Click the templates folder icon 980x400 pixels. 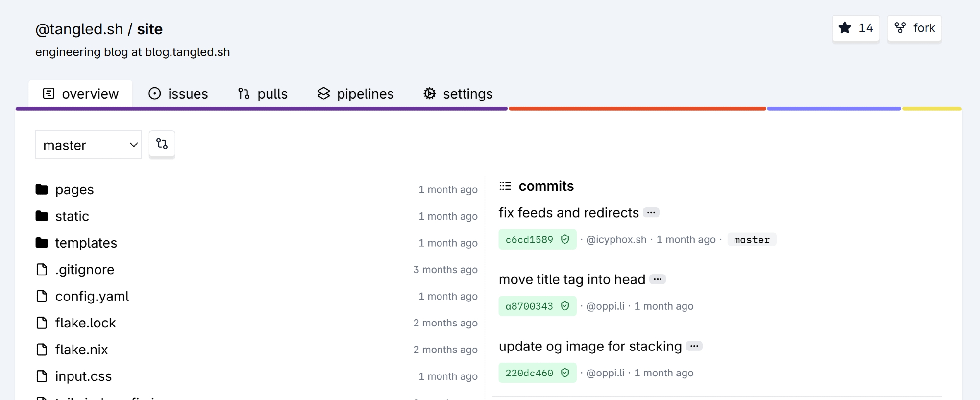pyautogui.click(x=42, y=243)
